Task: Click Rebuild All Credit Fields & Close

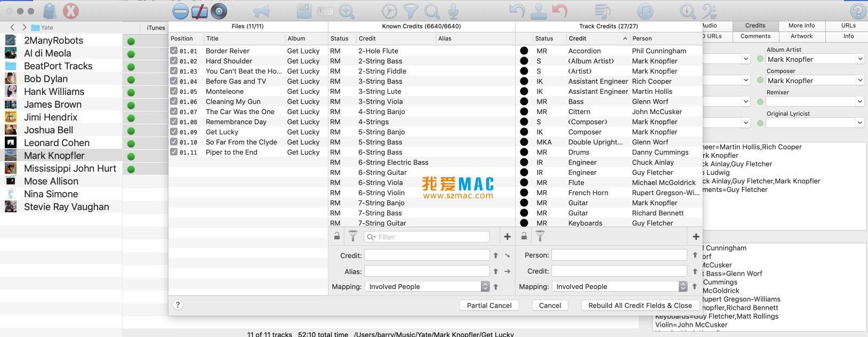Action: (x=640, y=306)
